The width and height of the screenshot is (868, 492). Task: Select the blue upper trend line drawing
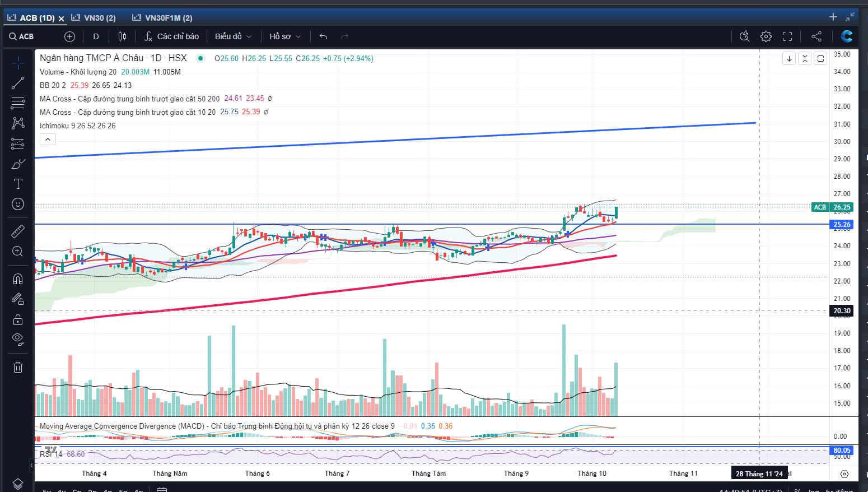(x=395, y=140)
